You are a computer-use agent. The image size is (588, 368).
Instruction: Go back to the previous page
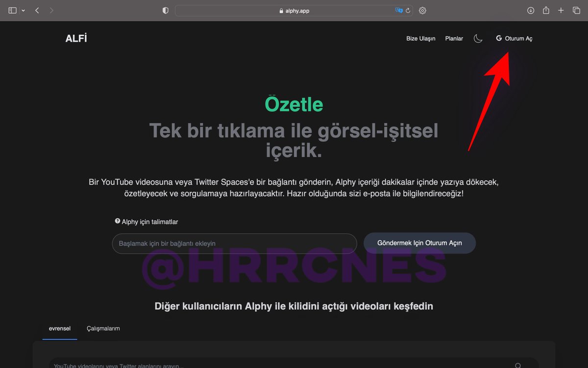click(x=37, y=10)
